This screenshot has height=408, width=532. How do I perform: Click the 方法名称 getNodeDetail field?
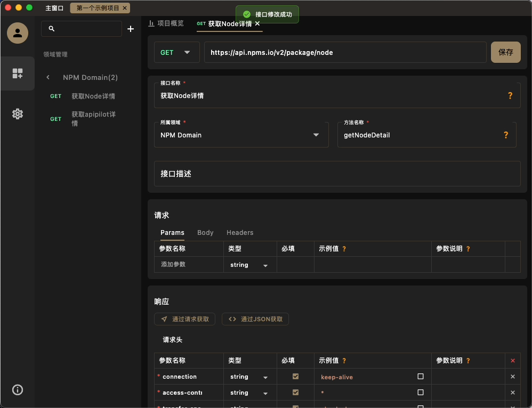[x=426, y=135]
